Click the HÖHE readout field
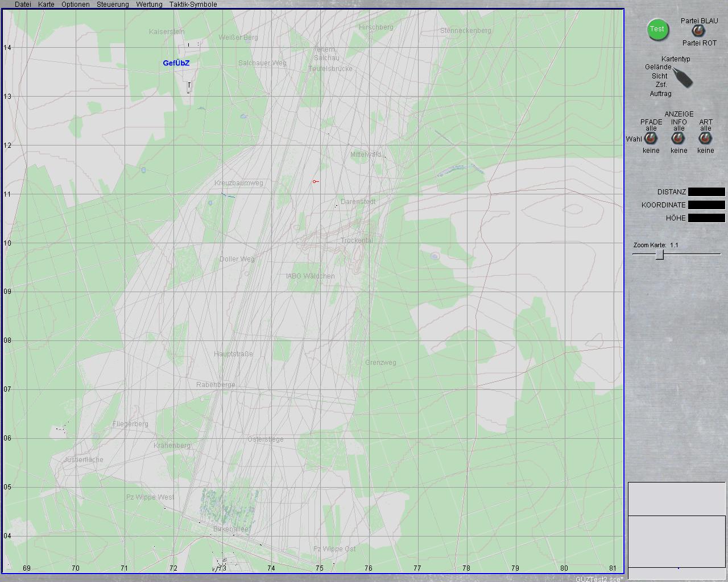This screenshot has height=582, width=728. pyautogui.click(x=706, y=218)
